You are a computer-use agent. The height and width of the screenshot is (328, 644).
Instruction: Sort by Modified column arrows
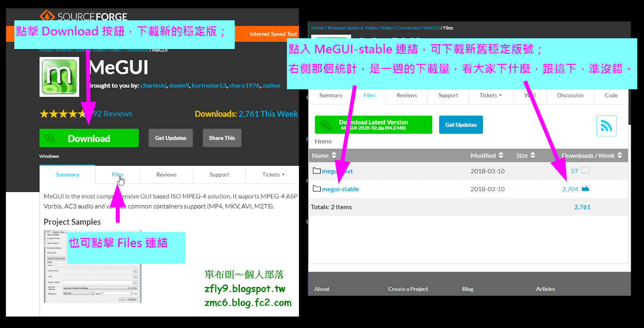501,155
